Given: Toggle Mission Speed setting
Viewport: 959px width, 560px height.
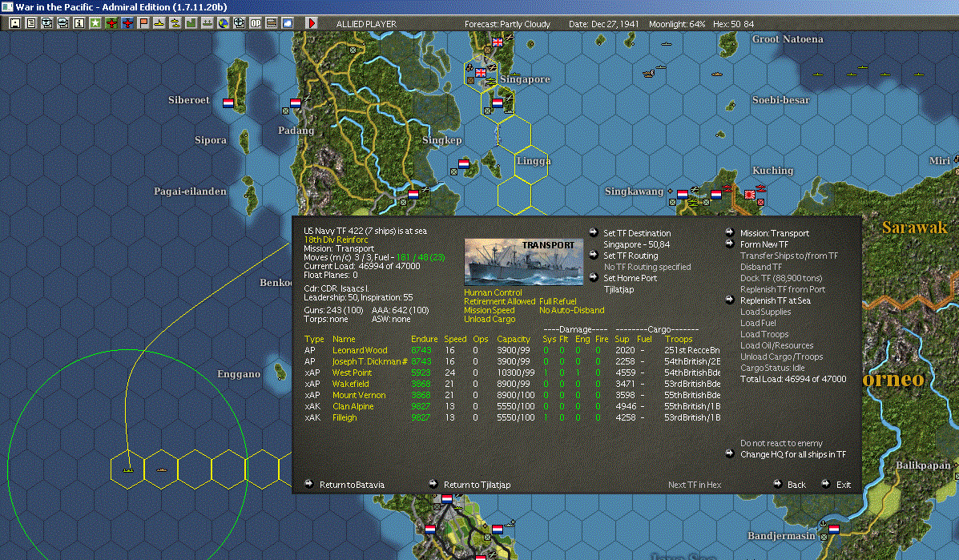Looking at the screenshot, I should point(490,310).
